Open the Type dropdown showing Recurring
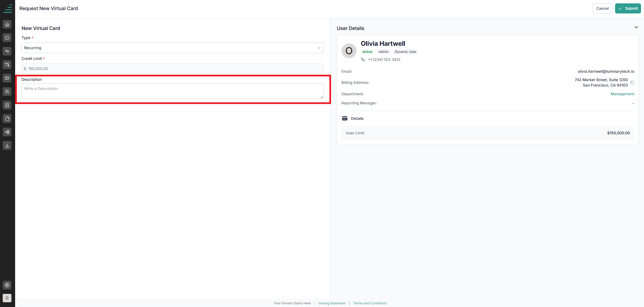 click(172, 48)
